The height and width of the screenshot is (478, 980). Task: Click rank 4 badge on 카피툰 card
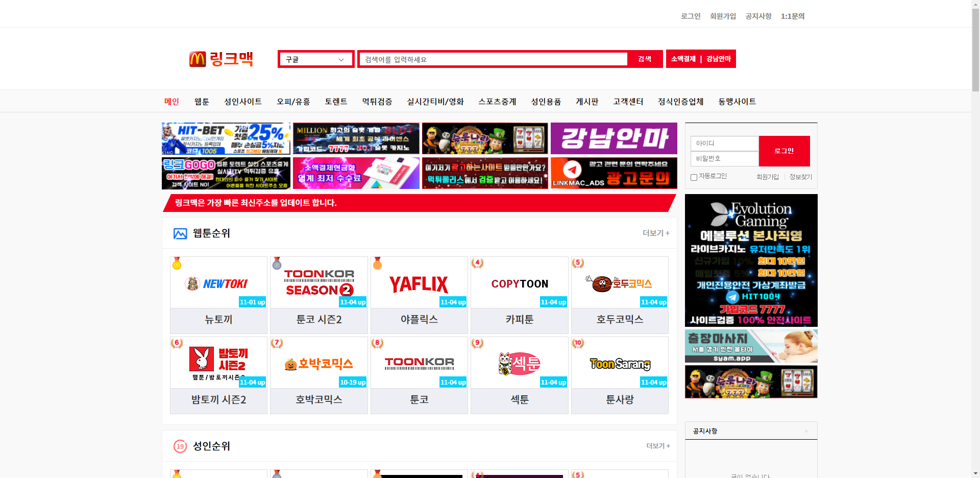(x=477, y=263)
